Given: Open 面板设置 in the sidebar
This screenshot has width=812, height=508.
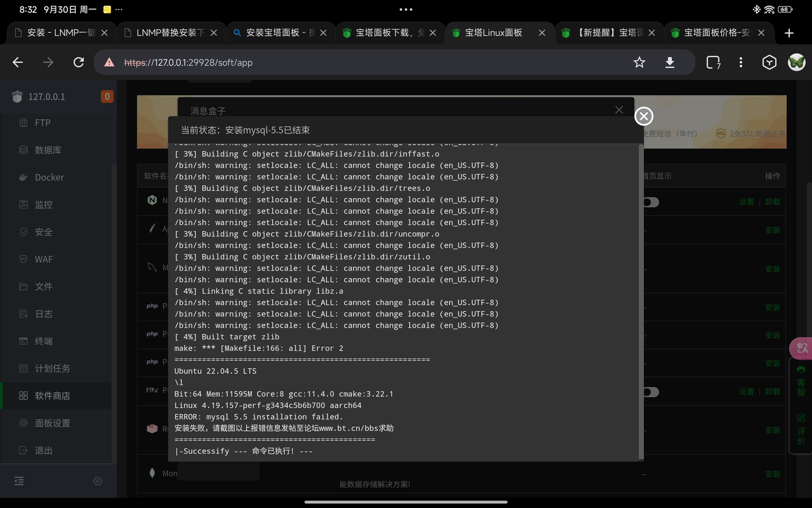Looking at the screenshot, I should (57, 423).
